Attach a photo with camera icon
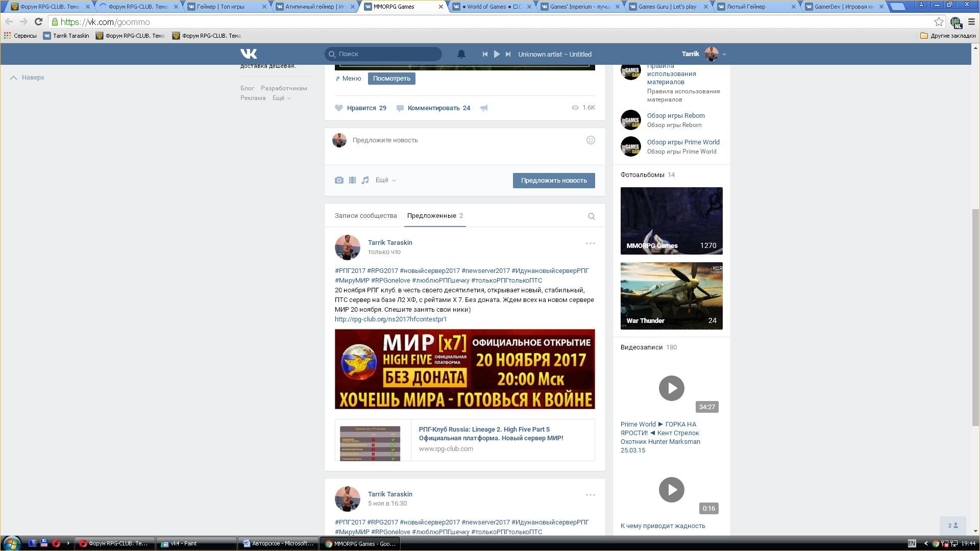 [339, 180]
